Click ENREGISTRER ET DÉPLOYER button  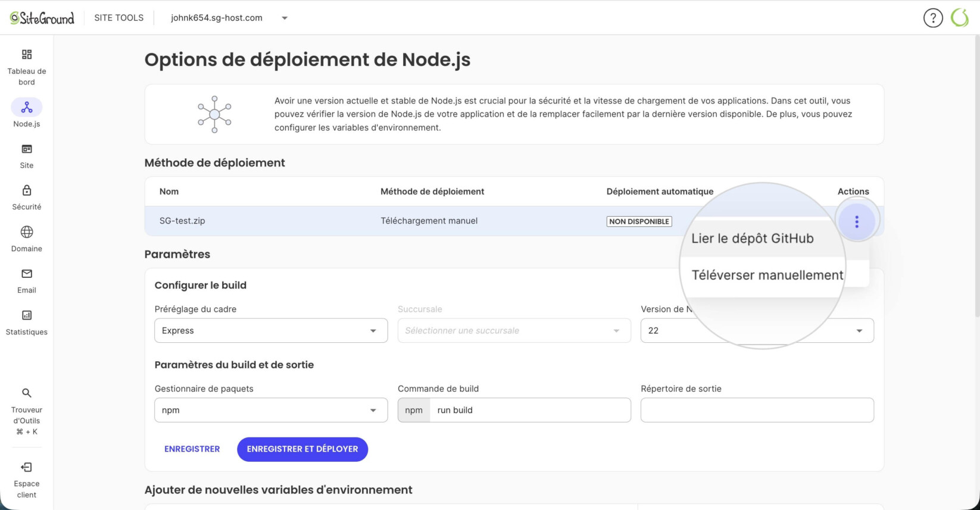pos(302,449)
